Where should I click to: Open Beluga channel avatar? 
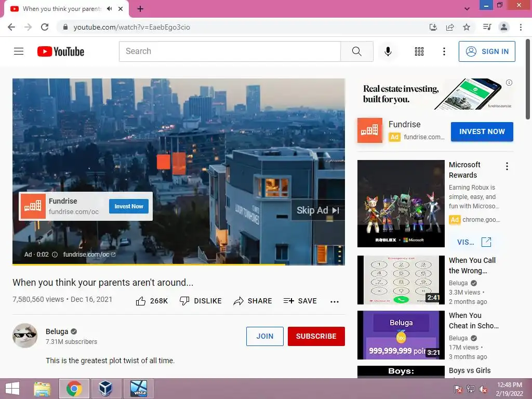pos(25,335)
